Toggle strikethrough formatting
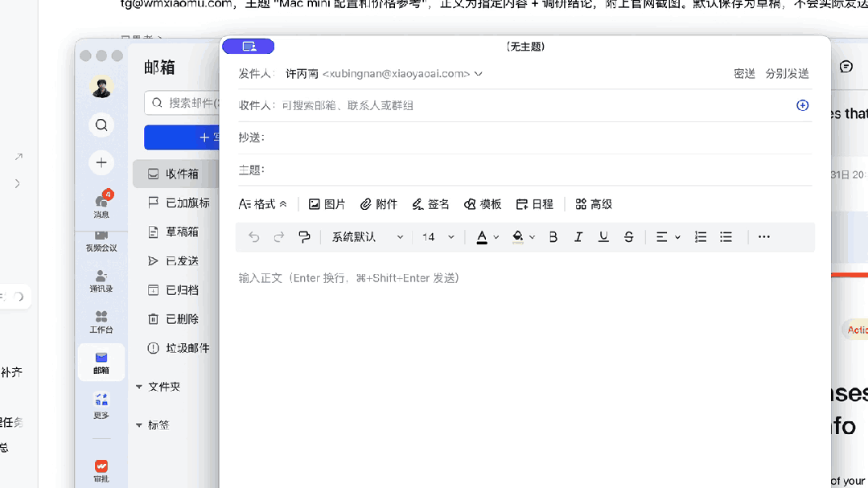The height and width of the screenshot is (488, 868). point(628,237)
